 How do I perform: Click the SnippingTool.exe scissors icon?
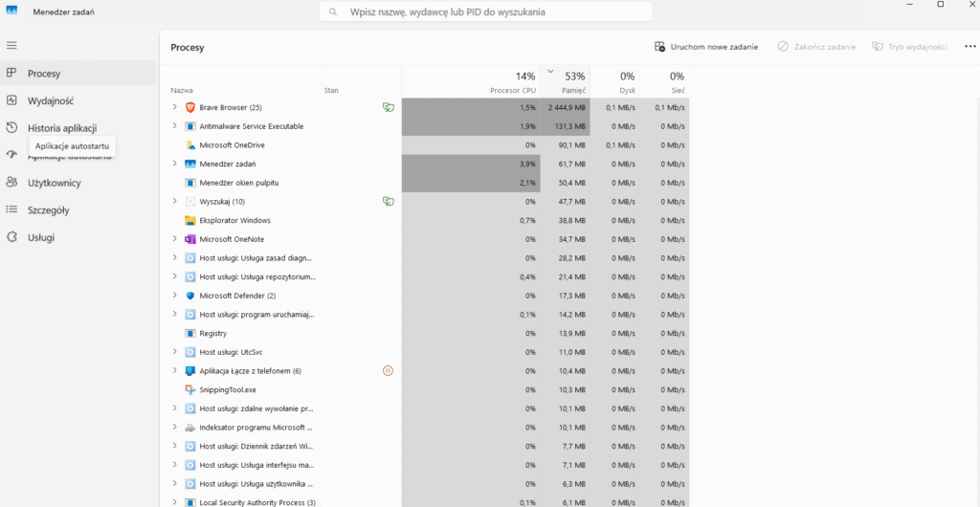tap(190, 389)
